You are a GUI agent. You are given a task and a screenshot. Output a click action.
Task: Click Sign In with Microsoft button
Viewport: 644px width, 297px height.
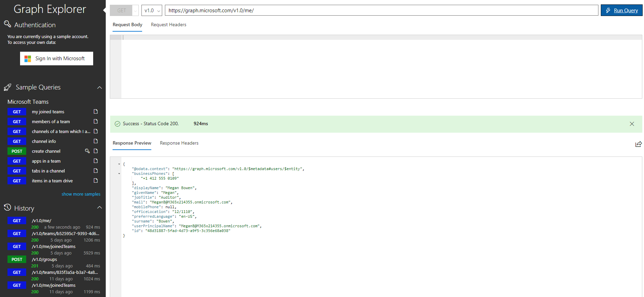click(56, 59)
